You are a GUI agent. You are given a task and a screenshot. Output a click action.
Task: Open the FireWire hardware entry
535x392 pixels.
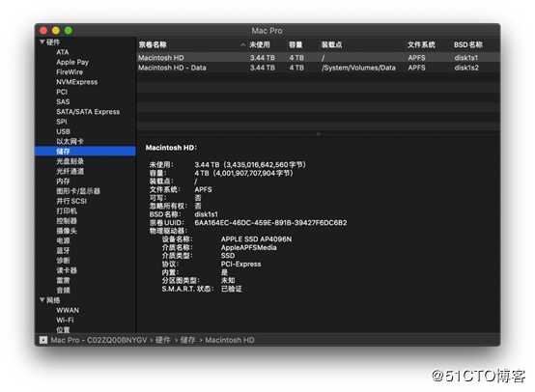pyautogui.click(x=70, y=72)
